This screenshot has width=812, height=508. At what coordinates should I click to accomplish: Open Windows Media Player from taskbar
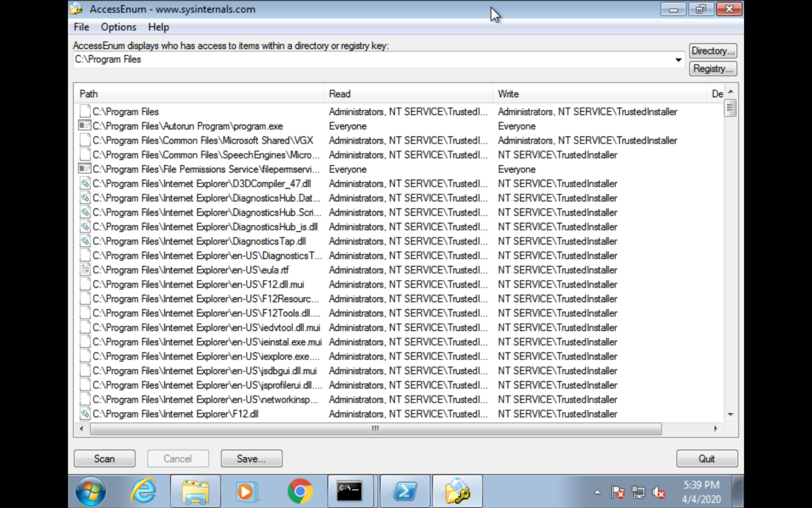point(247,491)
